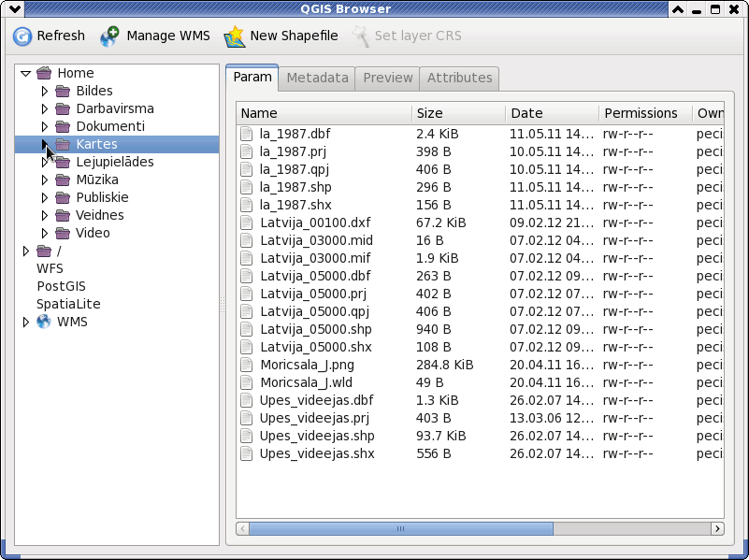Select the Latvija_05000.shx file row

pos(480,347)
